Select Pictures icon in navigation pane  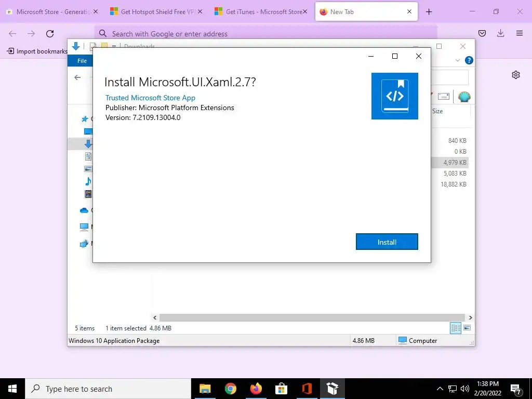point(88,169)
